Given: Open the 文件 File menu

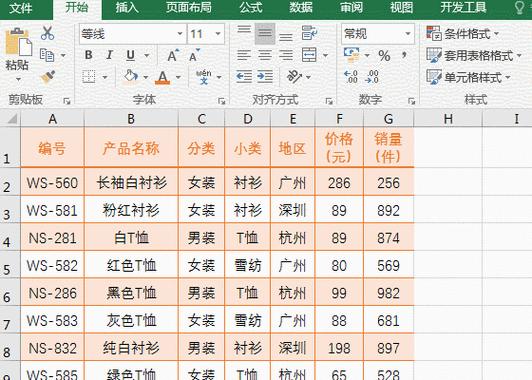Looking at the screenshot, I should pos(21,8).
